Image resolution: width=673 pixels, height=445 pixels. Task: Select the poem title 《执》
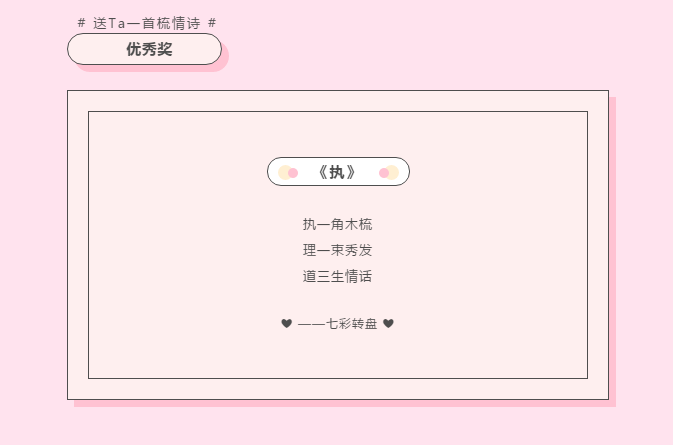coord(338,172)
